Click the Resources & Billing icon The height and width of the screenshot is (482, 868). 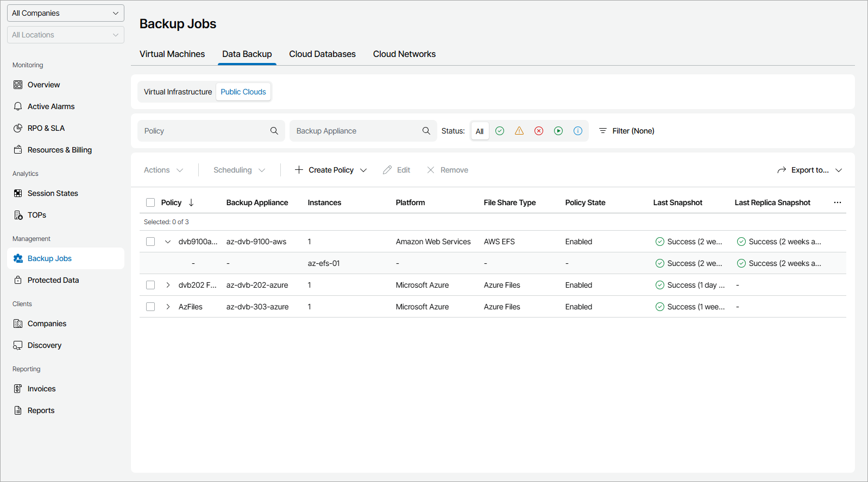[18, 150]
